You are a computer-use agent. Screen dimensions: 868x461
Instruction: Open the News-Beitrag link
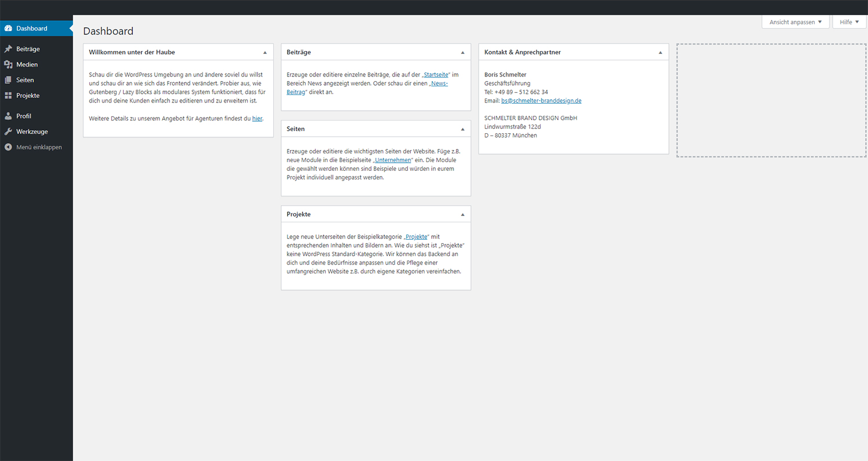438,83
